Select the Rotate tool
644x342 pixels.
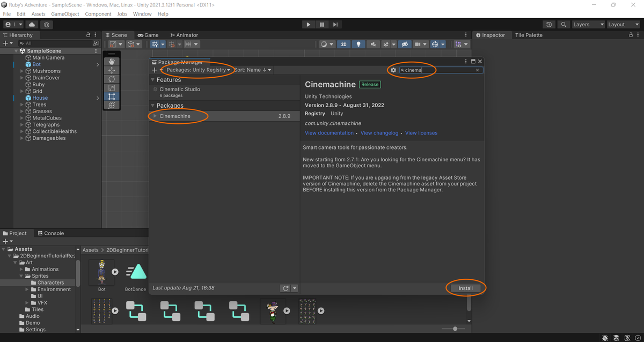112,79
